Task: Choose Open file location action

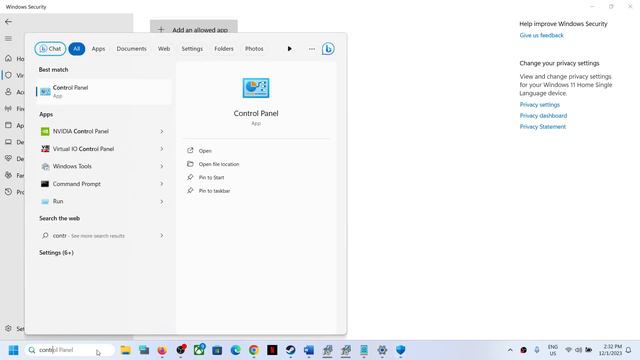Action: (x=219, y=164)
